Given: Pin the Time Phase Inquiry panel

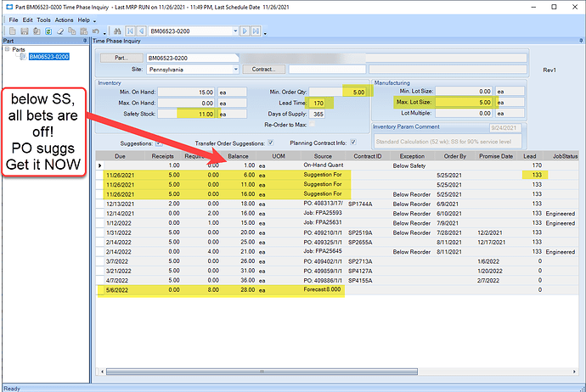Looking at the screenshot, I should click(x=581, y=41).
